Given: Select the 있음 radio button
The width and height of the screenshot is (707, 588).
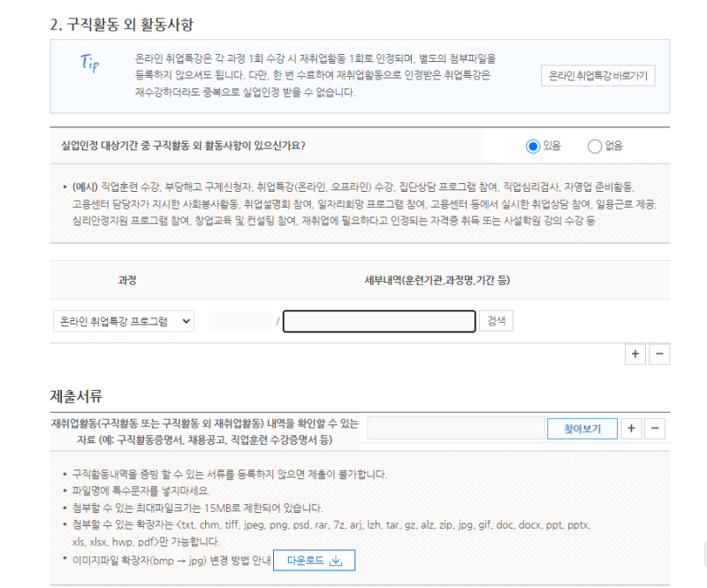Looking at the screenshot, I should point(533,146).
